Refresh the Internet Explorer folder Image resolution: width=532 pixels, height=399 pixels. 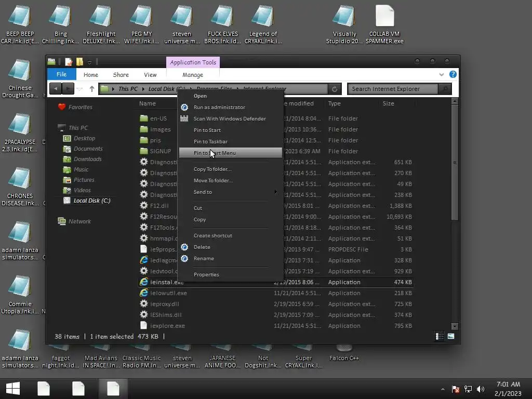pyautogui.click(x=334, y=89)
